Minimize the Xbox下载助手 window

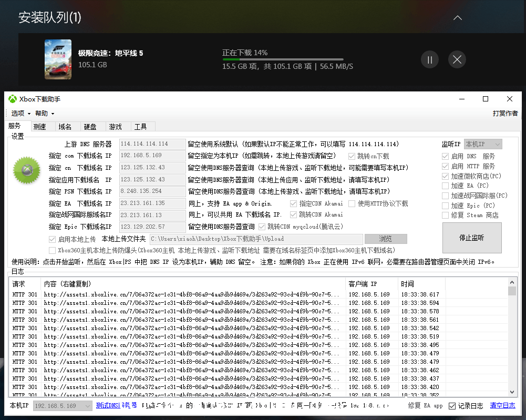tap(462, 99)
